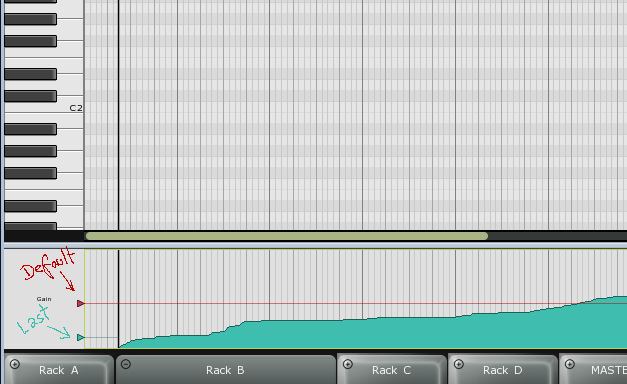The image size is (627, 384).
Task: Open the Rack A tab
Action: 59,370
